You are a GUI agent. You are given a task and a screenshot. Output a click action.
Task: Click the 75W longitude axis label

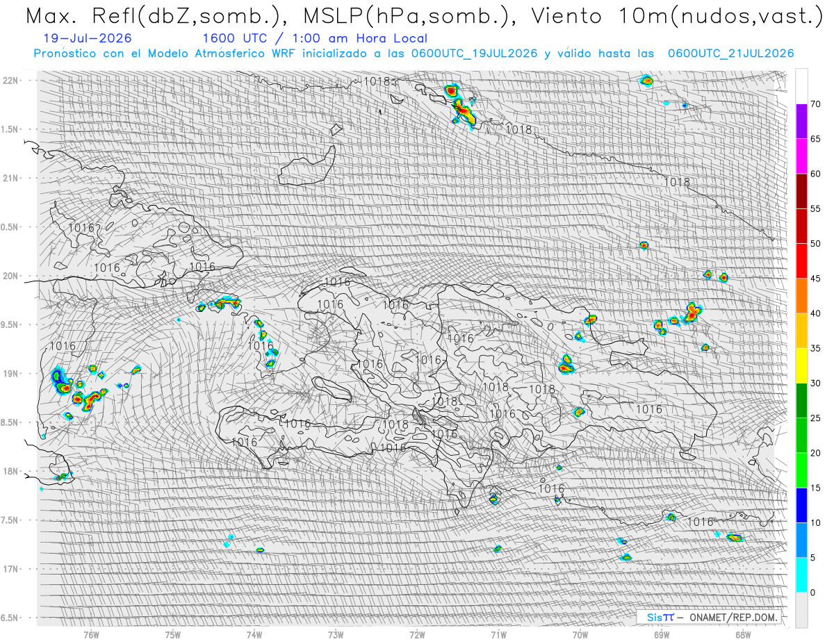[173, 634]
